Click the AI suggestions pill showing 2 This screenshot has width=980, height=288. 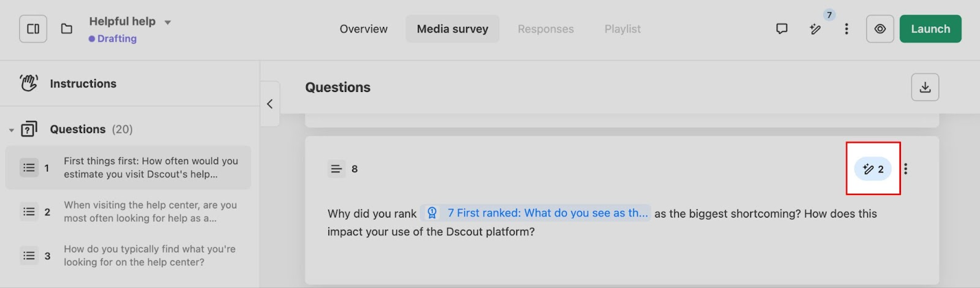[x=873, y=169]
